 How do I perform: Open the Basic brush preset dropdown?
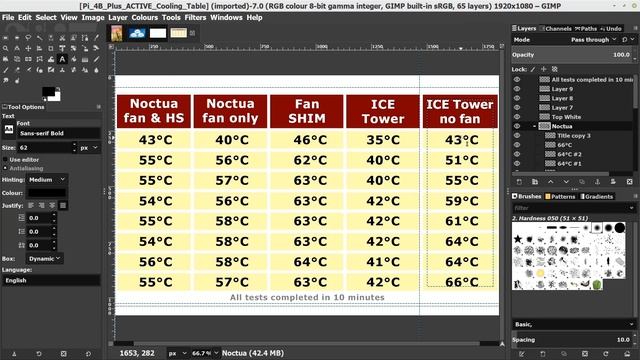[573, 324]
